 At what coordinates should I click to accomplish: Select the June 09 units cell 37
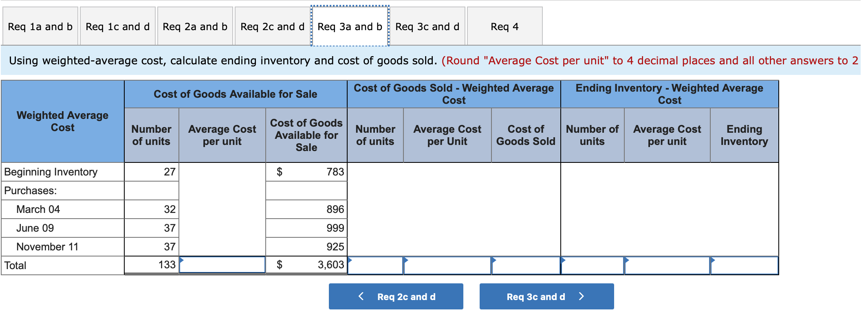tap(152, 228)
